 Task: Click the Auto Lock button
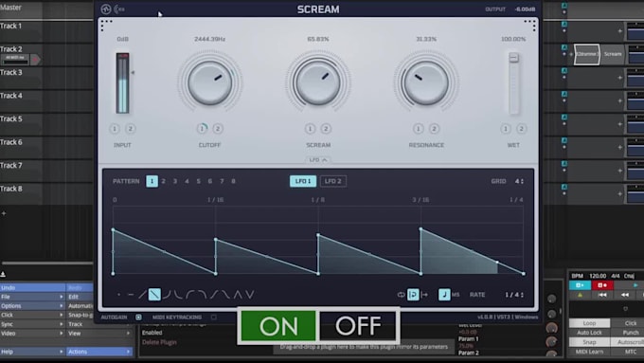589,333
